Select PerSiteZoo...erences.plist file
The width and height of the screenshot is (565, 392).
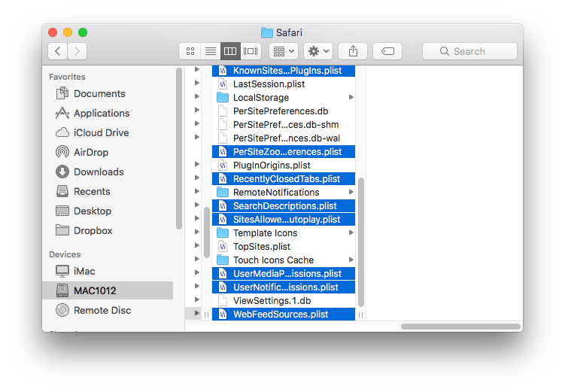[284, 152]
